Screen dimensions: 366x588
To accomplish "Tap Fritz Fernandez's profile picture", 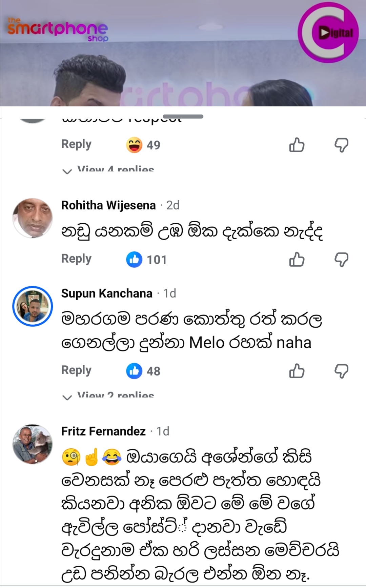I will point(33,444).
